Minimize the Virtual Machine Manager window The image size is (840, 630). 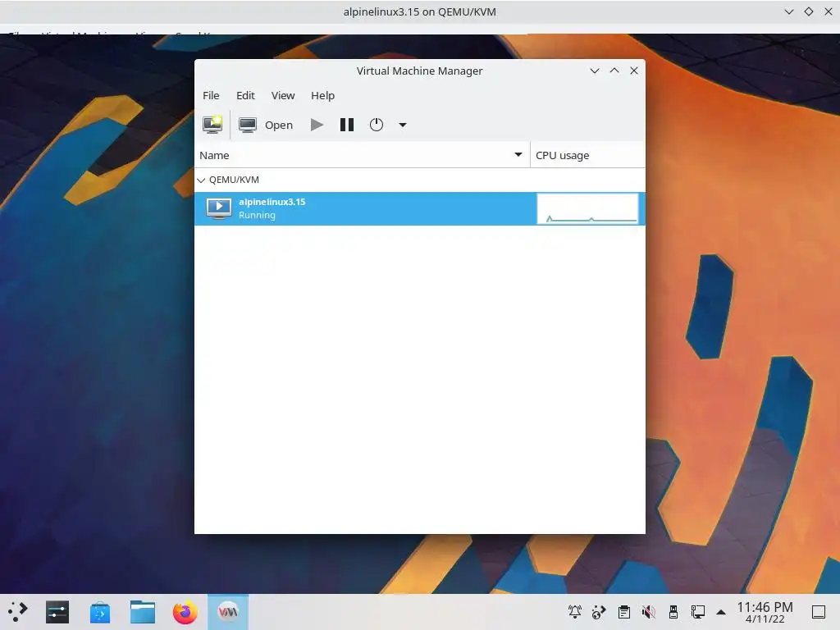594,71
